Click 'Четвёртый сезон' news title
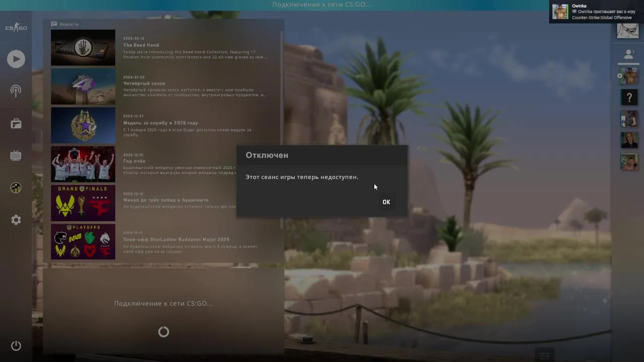Viewport: 644px width, 362px height. pyautogui.click(x=144, y=83)
